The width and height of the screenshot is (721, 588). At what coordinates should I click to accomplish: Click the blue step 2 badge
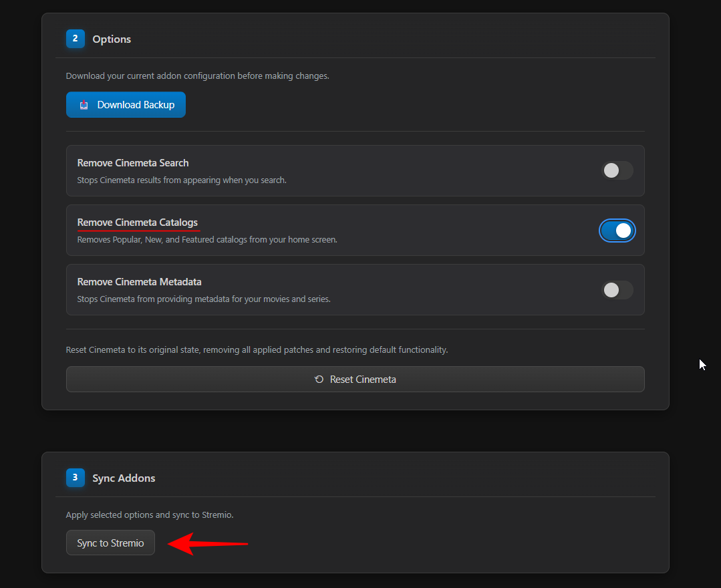pyautogui.click(x=75, y=39)
